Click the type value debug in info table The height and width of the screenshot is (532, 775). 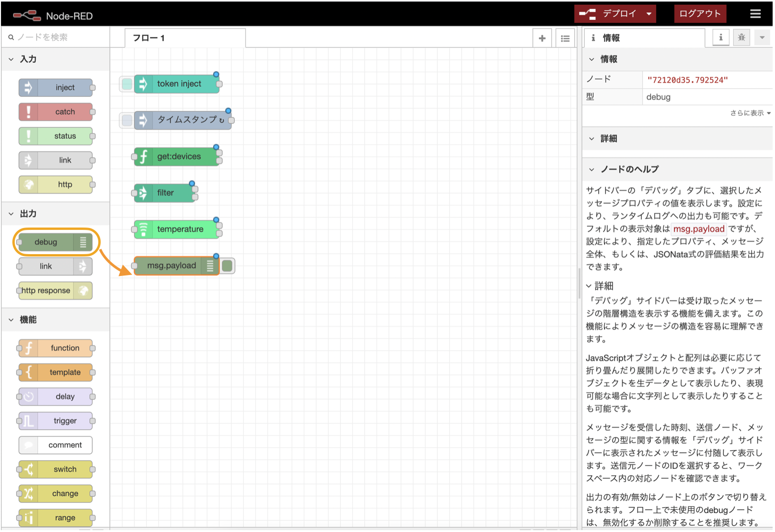coord(658,97)
